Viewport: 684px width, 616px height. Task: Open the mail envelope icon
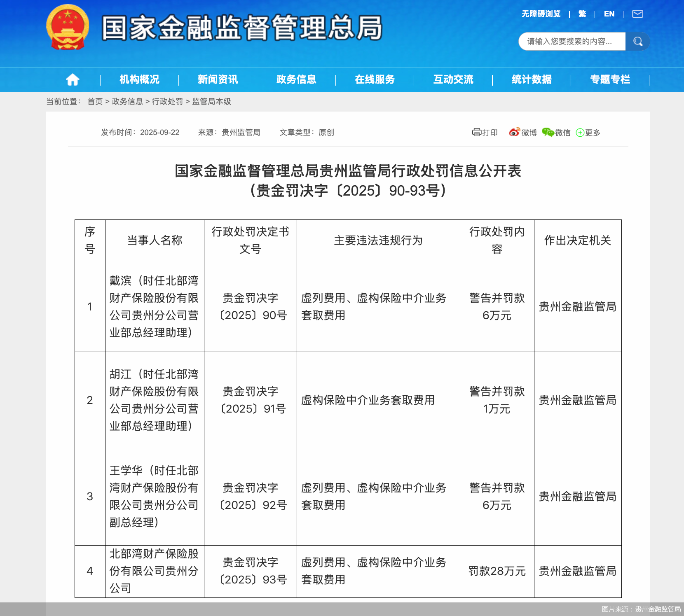tap(637, 14)
